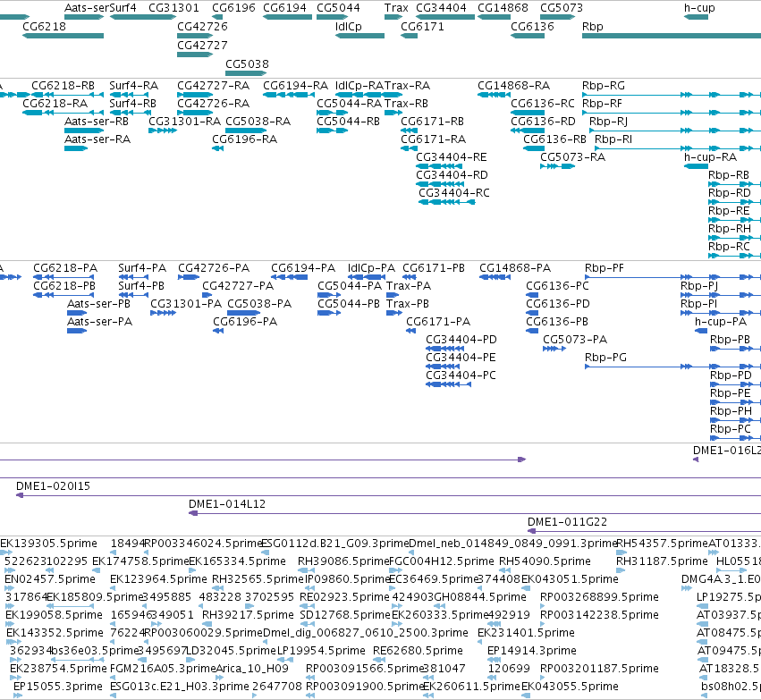Click BAC clone DME1-011G22
The width and height of the screenshot is (761, 700).
point(644,531)
